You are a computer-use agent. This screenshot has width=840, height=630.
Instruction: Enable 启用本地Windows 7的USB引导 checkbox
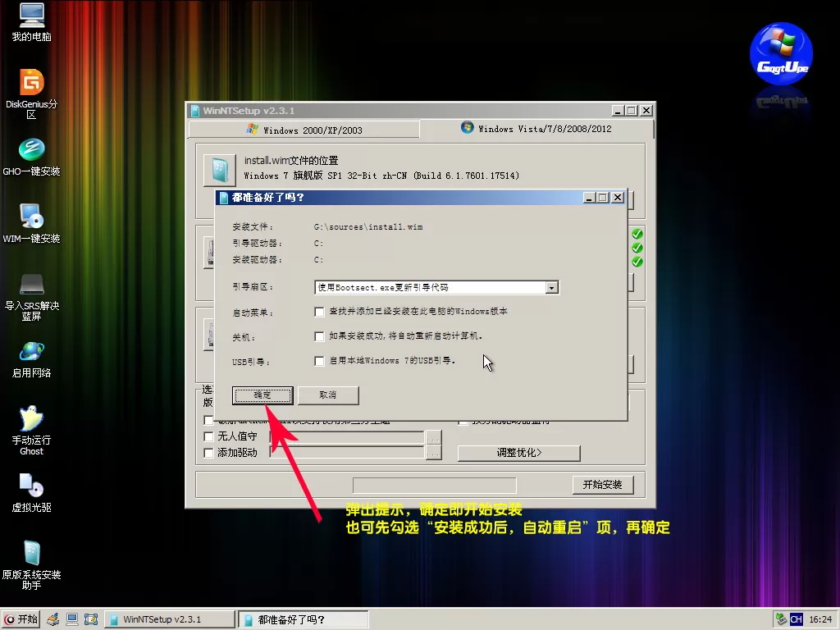point(320,361)
